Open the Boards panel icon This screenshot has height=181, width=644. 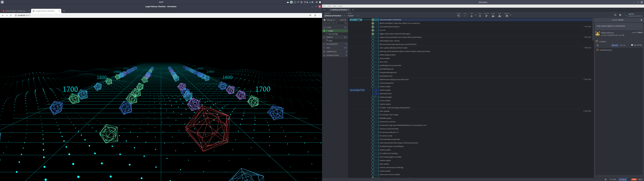click(507, 16)
